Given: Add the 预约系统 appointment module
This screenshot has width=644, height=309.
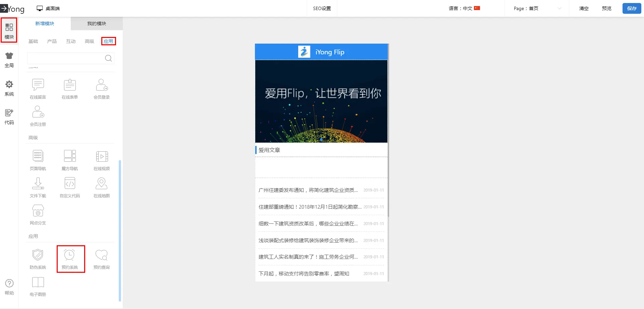Looking at the screenshot, I should 70,258.
